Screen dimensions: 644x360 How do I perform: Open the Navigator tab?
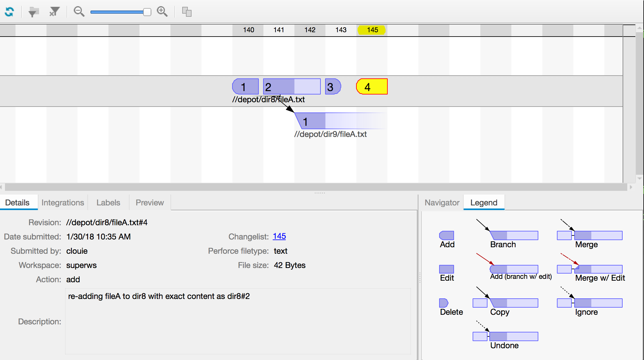tap(442, 202)
